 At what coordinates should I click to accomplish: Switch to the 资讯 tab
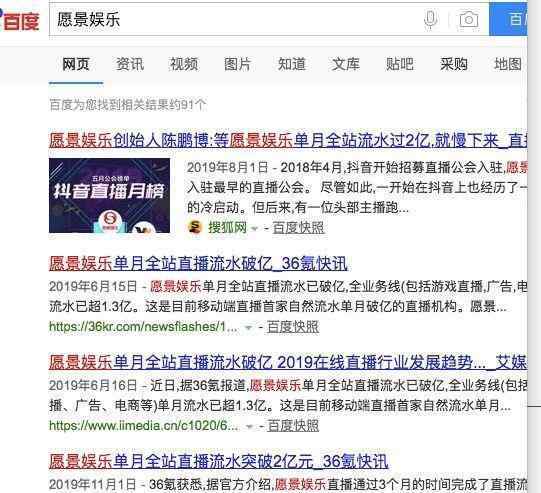pos(130,65)
